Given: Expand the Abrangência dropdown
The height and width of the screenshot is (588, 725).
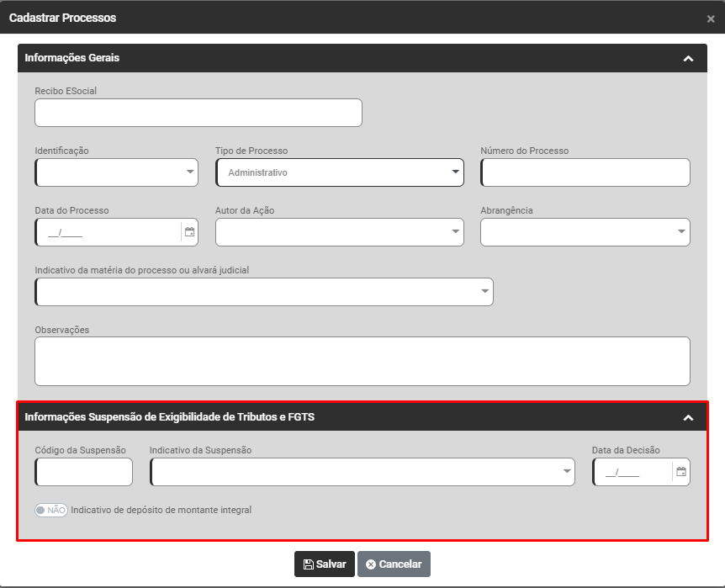Looking at the screenshot, I should coord(585,232).
